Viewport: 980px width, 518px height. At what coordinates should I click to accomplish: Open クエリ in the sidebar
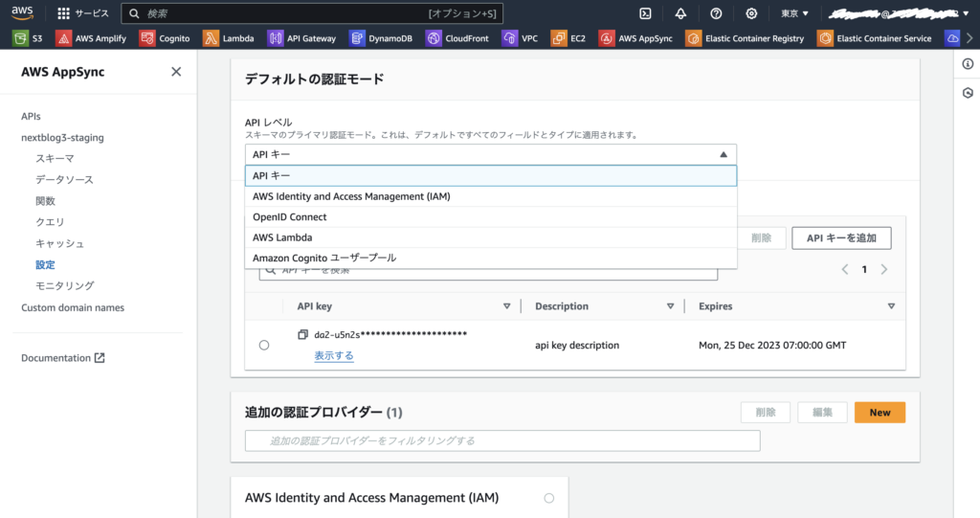[50, 222]
